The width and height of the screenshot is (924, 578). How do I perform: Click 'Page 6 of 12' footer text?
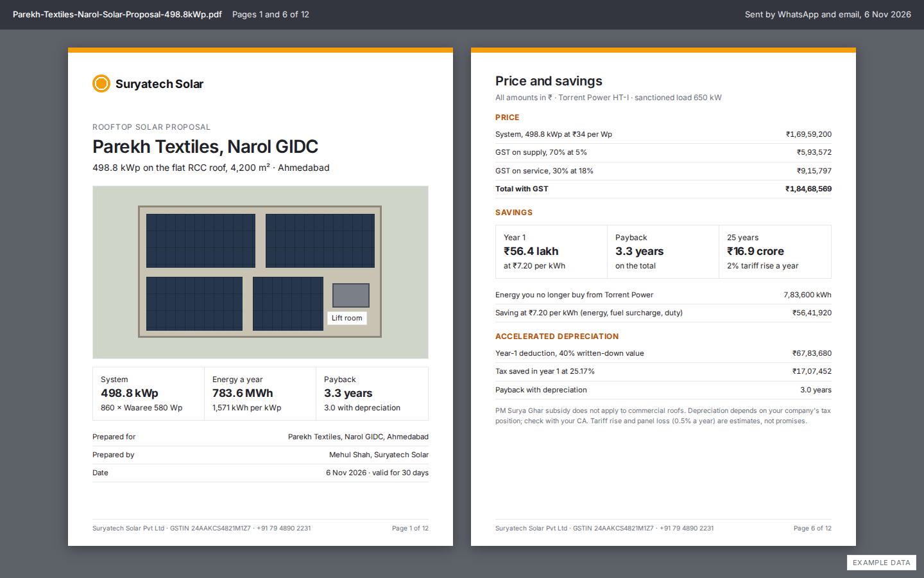pyautogui.click(x=812, y=529)
